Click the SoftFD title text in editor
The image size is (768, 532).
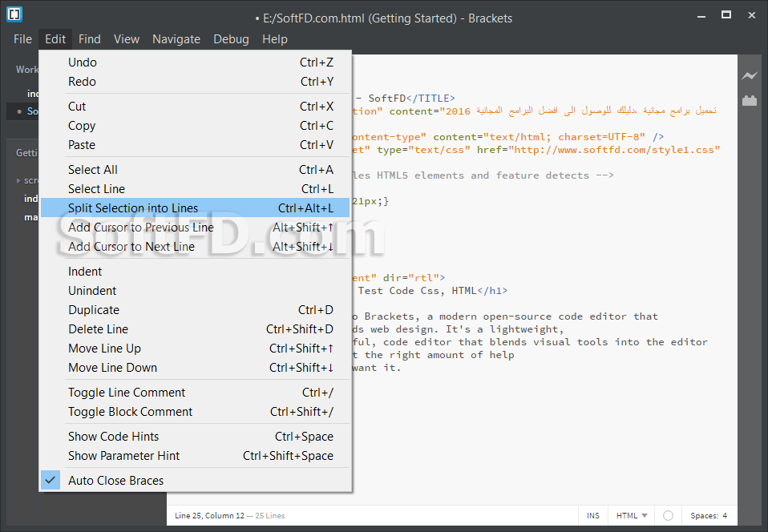(387, 99)
